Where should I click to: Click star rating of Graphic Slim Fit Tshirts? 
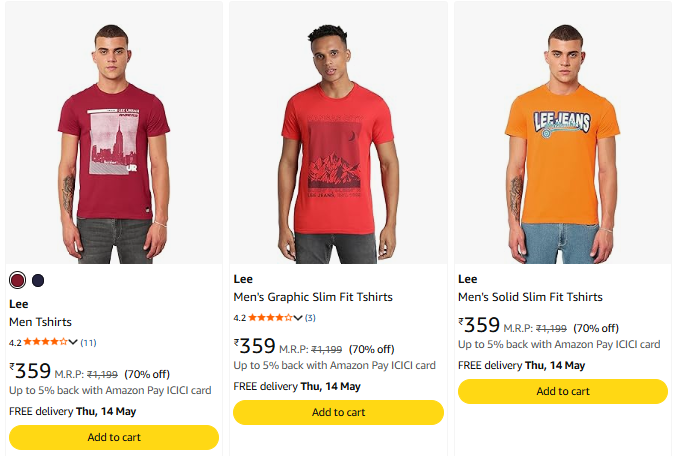(269, 318)
